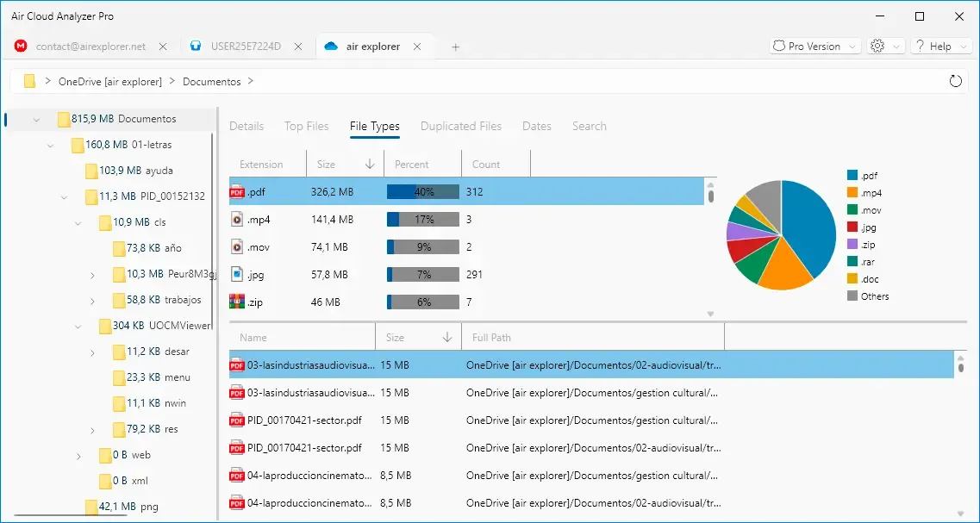The image size is (980, 523).
Task: Expand the res tree folder
Action: (92, 430)
